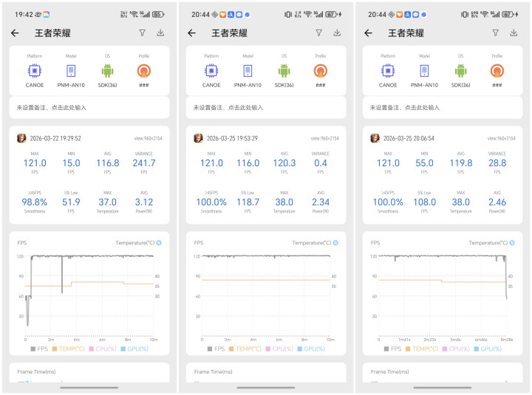Viewport: 532px width, 395px height.
Task: Tap battery indicator showing 55
Action: click(x=158, y=14)
